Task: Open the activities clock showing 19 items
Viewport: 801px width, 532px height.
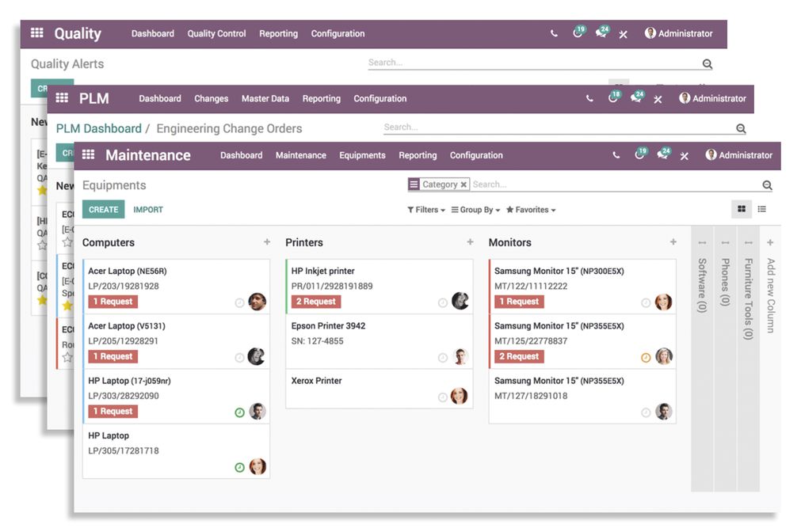Action: pos(639,155)
